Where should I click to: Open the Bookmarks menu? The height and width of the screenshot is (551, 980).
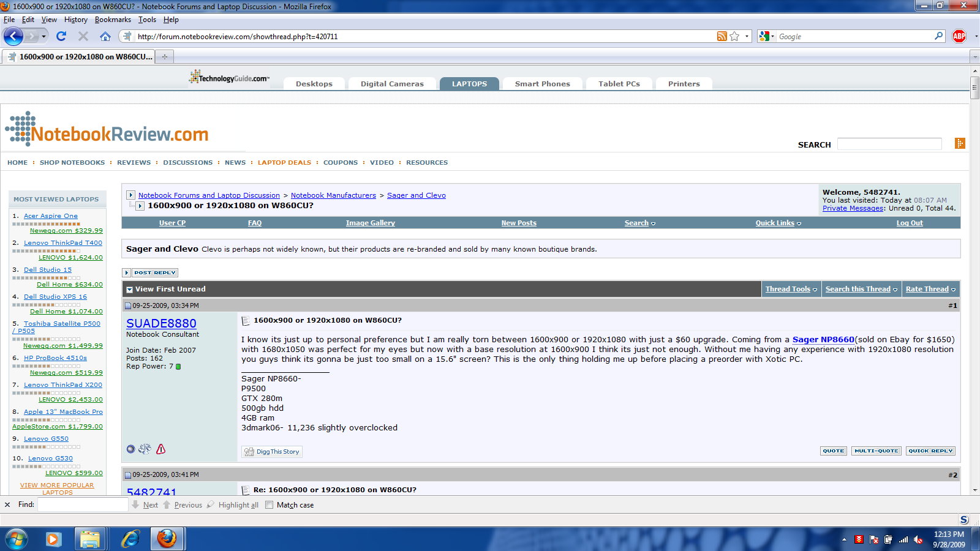(x=113, y=20)
